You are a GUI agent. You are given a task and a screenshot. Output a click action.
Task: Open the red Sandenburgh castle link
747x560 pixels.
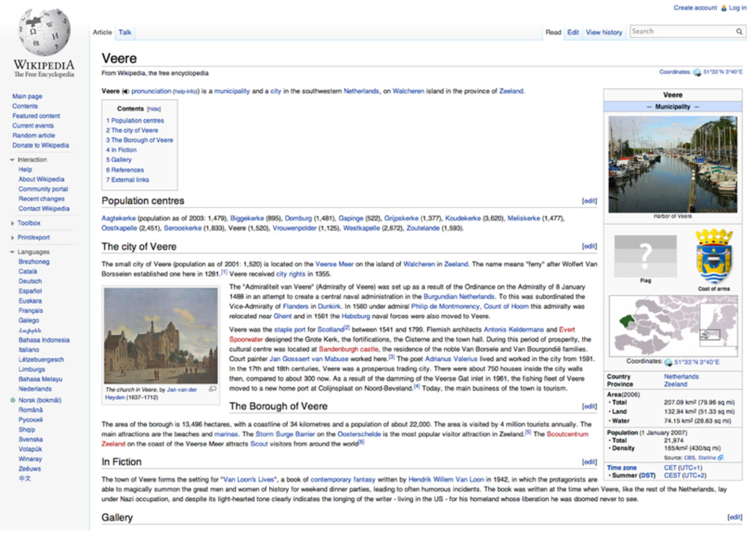pyautogui.click(x=348, y=349)
